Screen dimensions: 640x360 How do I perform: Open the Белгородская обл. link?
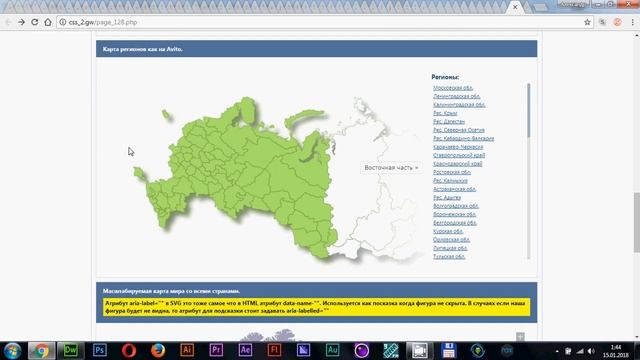pyautogui.click(x=455, y=223)
